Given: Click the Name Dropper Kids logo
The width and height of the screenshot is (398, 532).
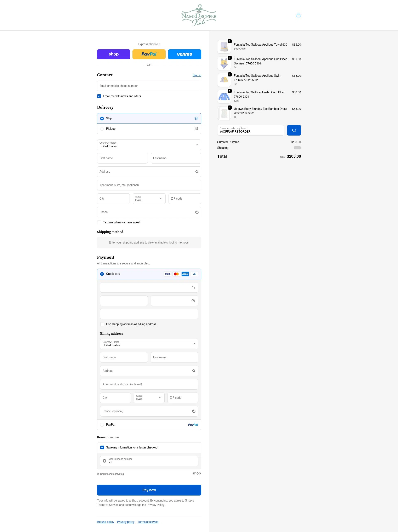Looking at the screenshot, I should pyautogui.click(x=199, y=15).
